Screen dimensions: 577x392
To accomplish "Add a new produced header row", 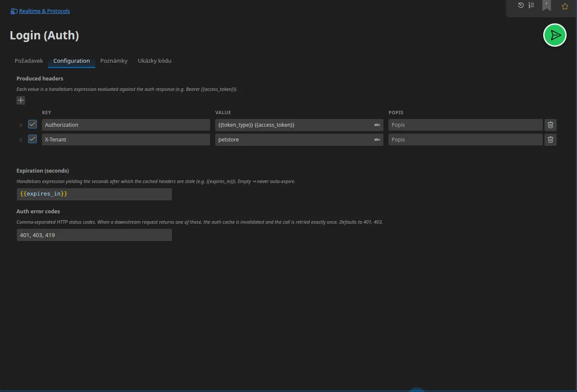I will tap(21, 100).
